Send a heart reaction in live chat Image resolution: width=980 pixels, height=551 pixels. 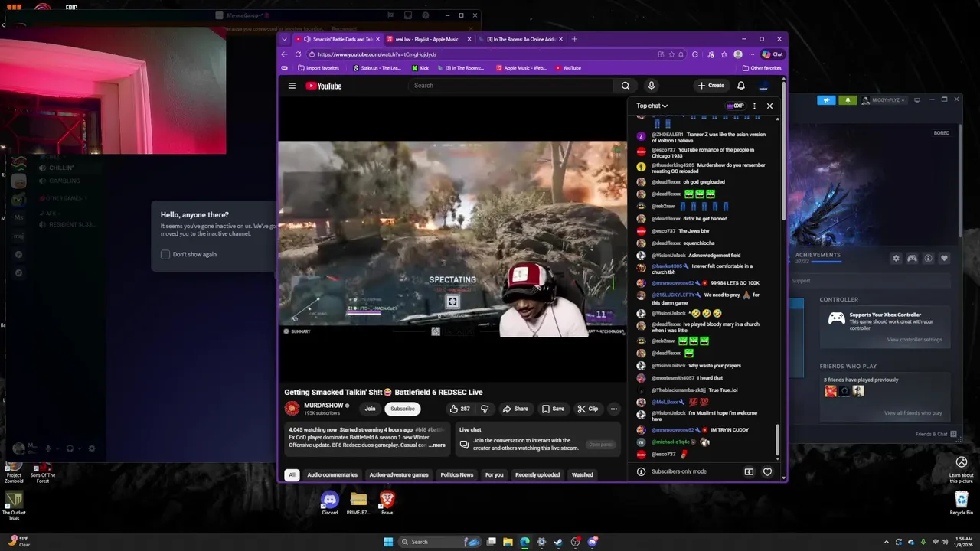pos(767,471)
